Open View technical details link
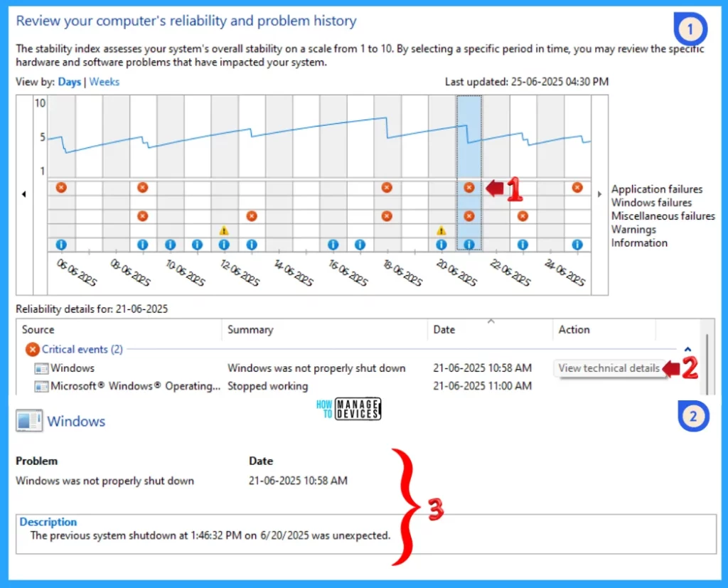728x588 pixels. tap(609, 368)
